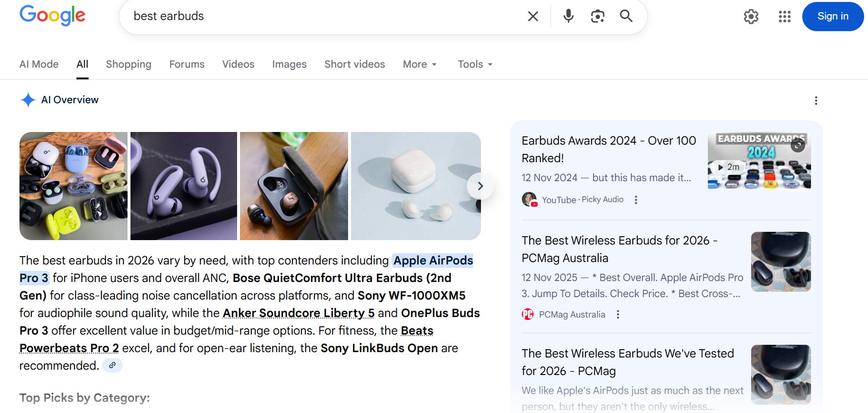
Task: Open the Shopping tab
Action: (x=129, y=64)
